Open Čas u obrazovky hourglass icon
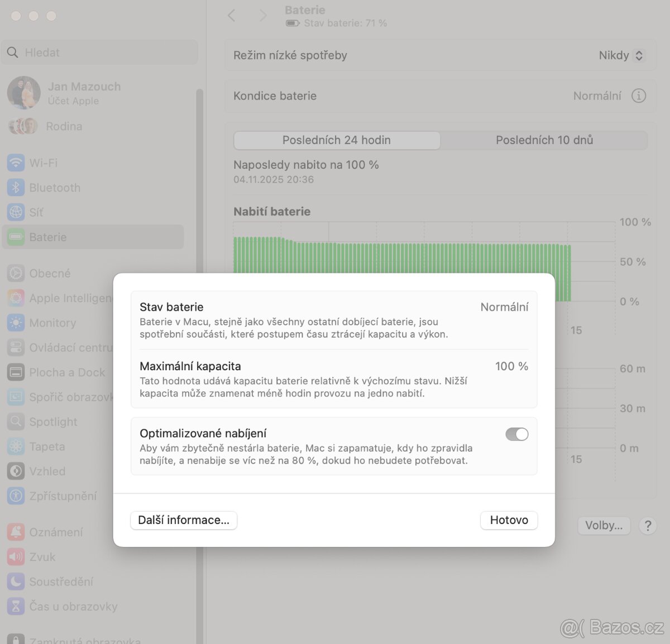The height and width of the screenshot is (644, 670). pyautogui.click(x=16, y=606)
